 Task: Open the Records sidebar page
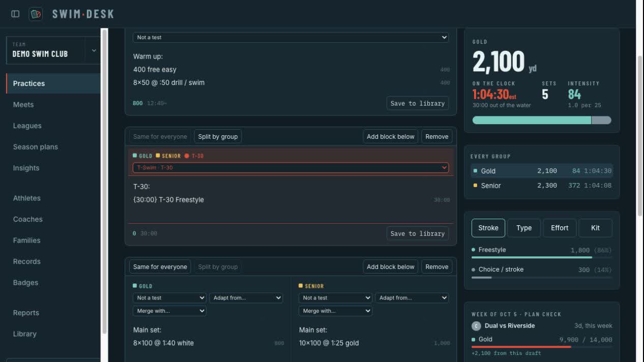click(53, 261)
